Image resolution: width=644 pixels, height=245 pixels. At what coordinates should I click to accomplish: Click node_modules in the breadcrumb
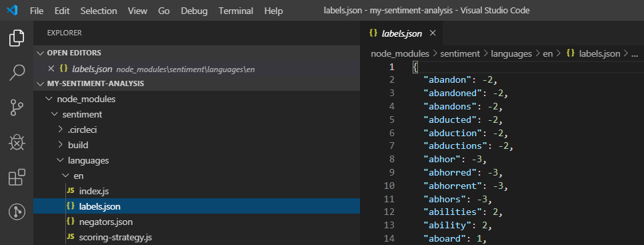click(399, 53)
